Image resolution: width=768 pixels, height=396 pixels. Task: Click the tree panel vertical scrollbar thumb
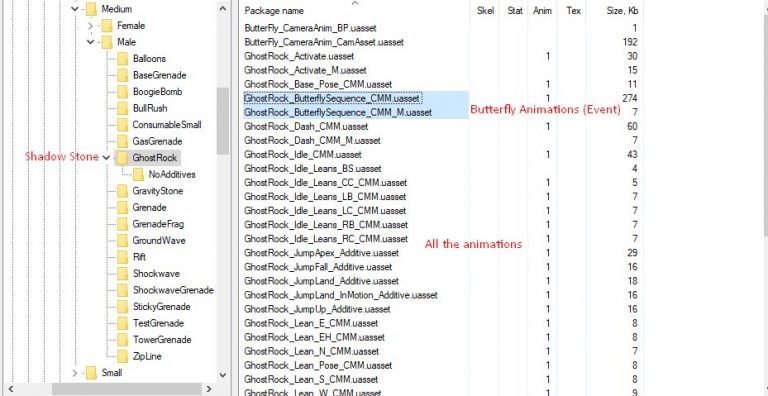(x=222, y=121)
